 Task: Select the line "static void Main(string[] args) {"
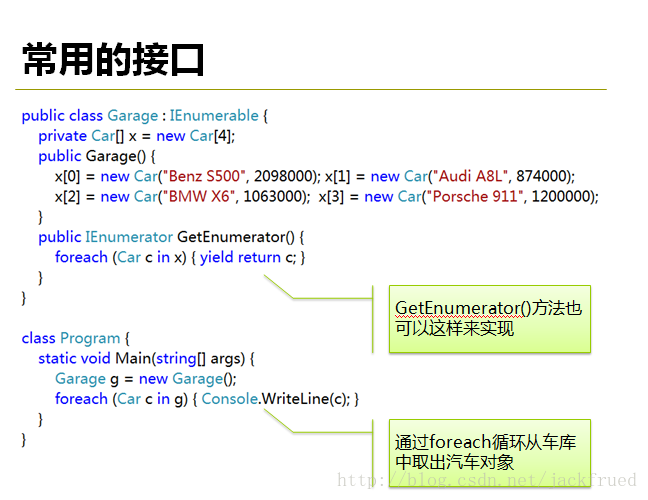146,359
